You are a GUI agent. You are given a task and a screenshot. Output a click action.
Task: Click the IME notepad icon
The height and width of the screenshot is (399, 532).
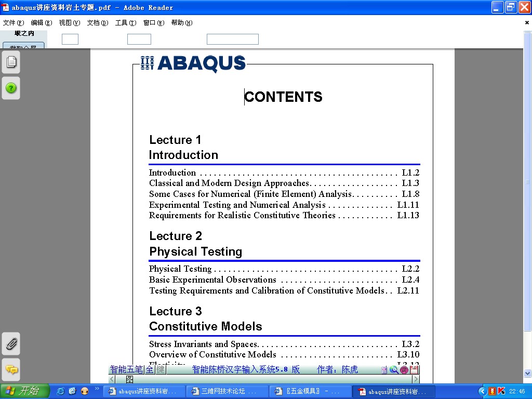414,370
